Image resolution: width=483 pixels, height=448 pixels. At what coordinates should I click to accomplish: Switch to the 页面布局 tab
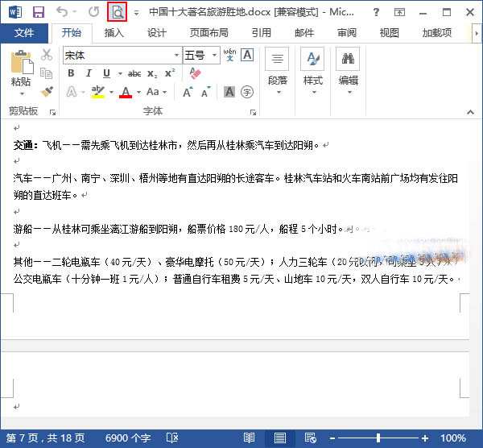tap(208, 33)
